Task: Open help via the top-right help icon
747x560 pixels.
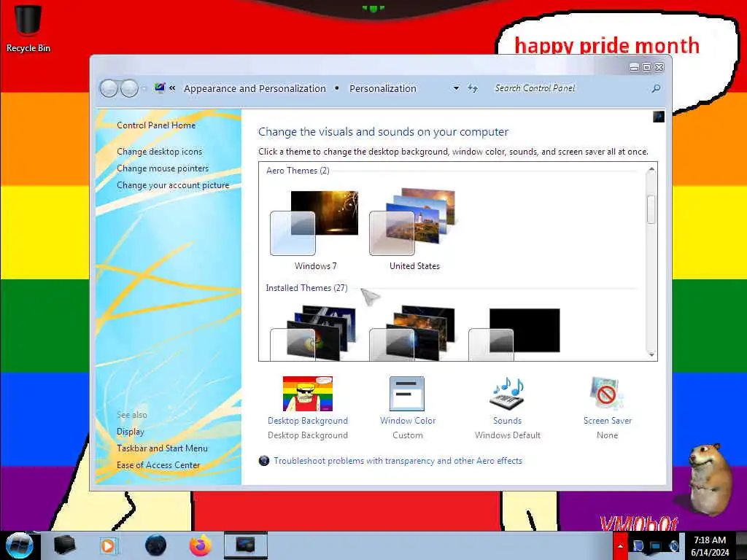Action: point(659,116)
